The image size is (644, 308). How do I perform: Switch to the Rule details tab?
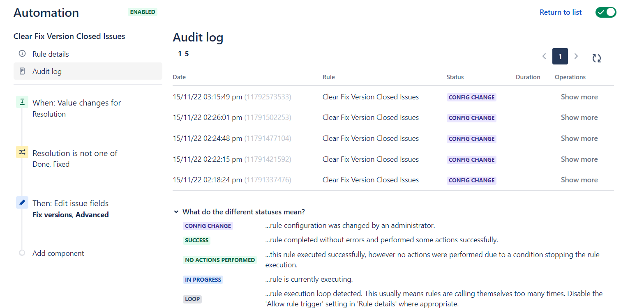click(x=50, y=53)
